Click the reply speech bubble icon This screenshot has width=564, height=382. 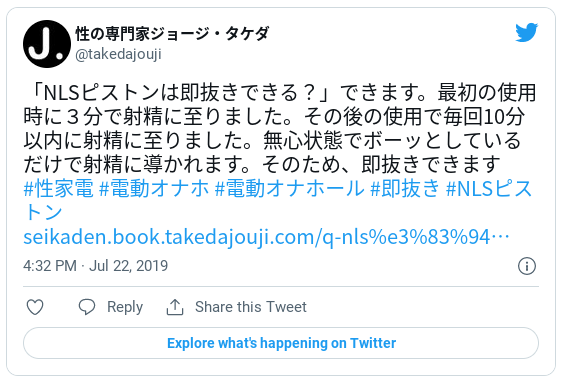[x=87, y=307]
